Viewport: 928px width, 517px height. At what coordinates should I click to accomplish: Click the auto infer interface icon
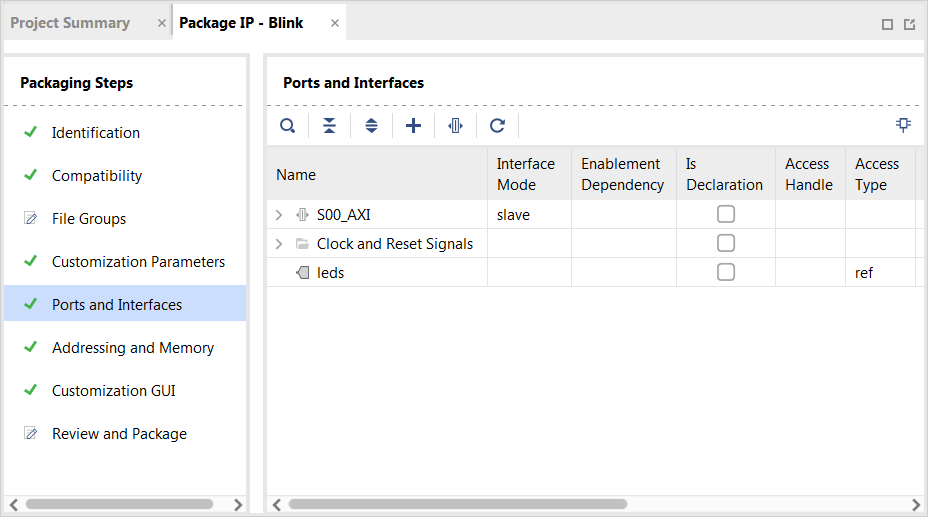(455, 125)
